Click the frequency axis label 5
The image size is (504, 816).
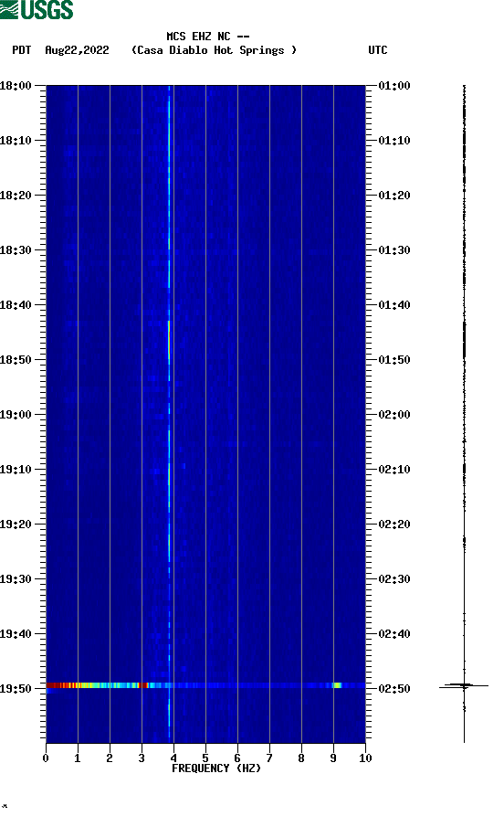click(205, 758)
